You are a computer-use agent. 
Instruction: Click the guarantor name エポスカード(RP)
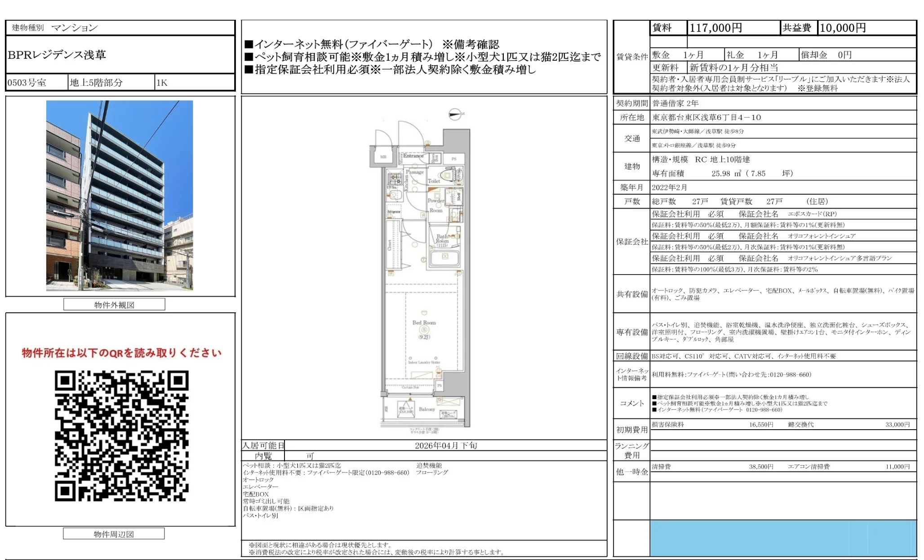coord(812,214)
